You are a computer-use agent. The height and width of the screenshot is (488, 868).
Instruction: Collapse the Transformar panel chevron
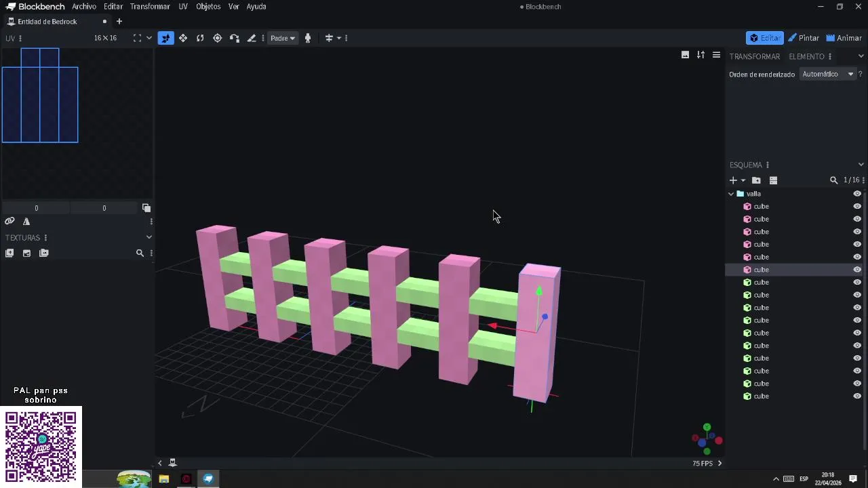pyautogui.click(x=861, y=56)
